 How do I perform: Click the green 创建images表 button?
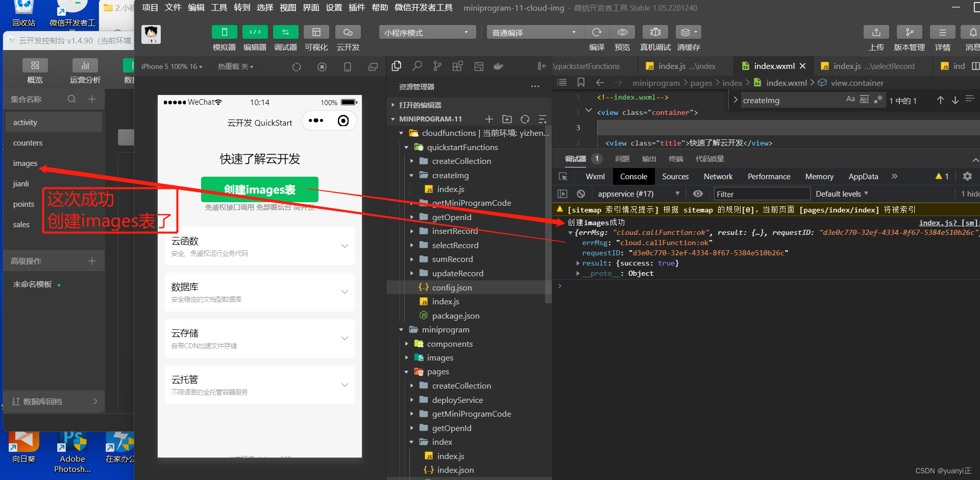click(x=260, y=189)
